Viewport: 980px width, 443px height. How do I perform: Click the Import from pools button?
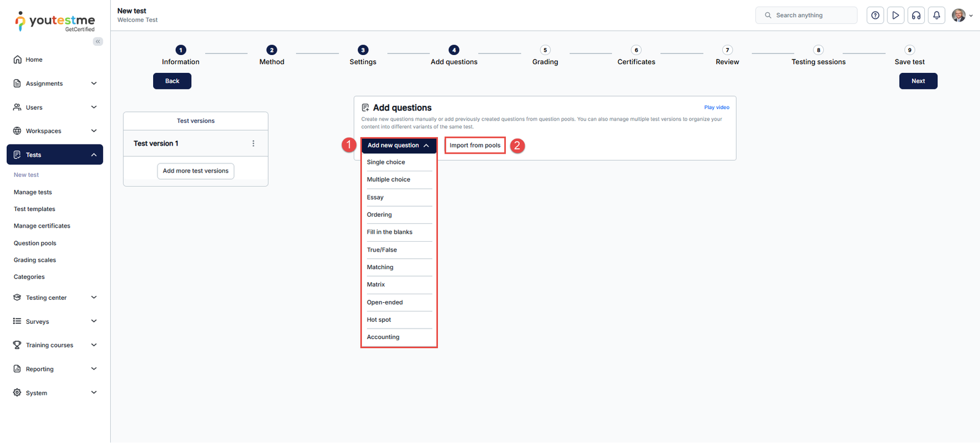point(475,146)
